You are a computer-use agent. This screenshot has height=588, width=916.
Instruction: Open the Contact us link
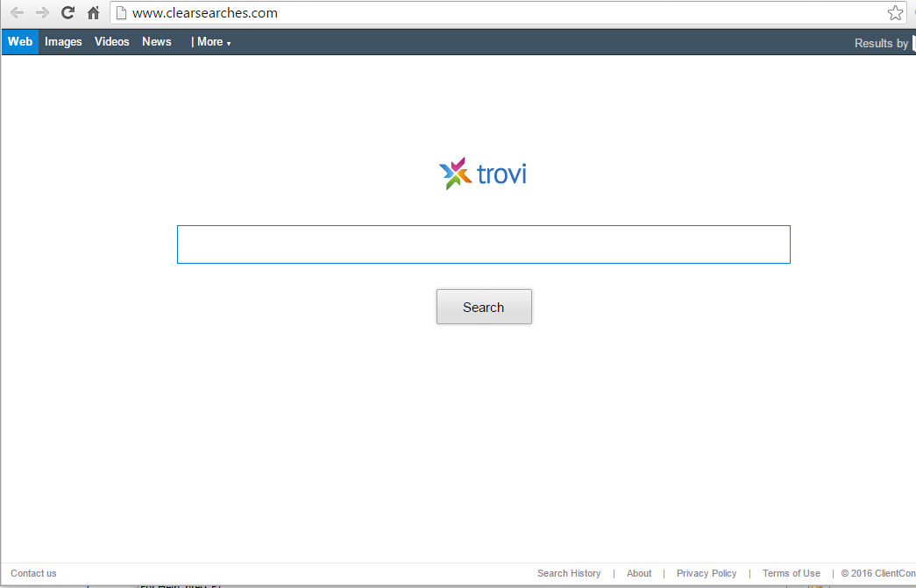click(x=33, y=573)
